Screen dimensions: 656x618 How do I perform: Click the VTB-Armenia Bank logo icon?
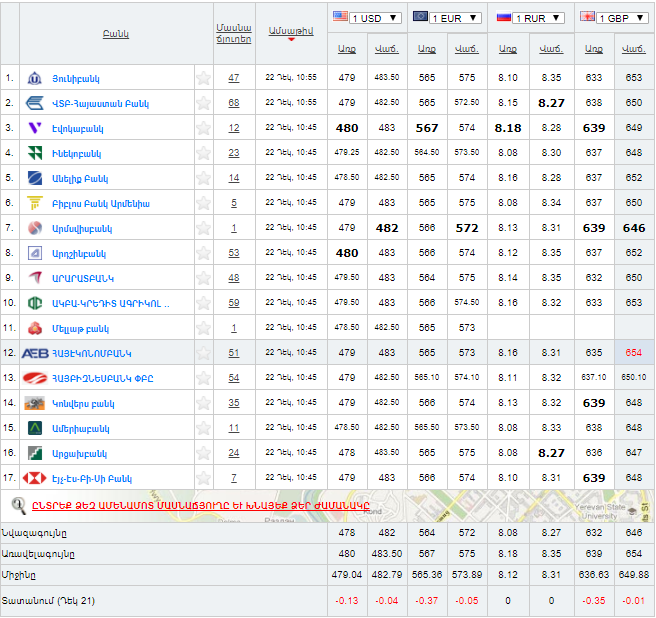point(34,103)
